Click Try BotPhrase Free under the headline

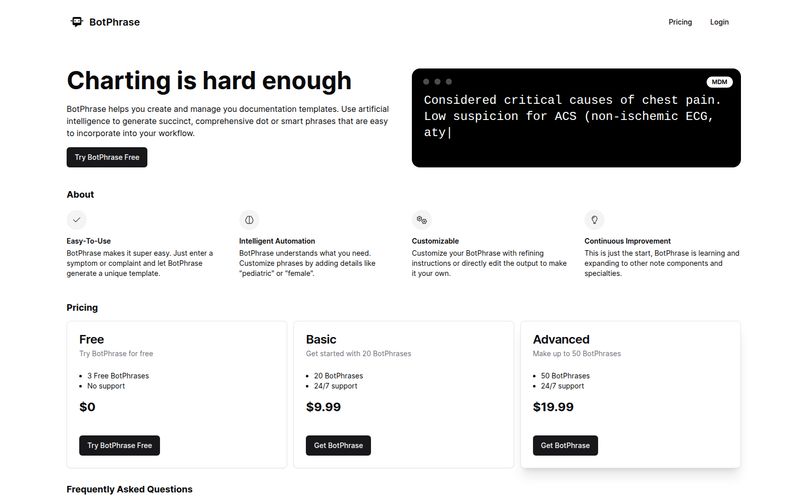107,157
